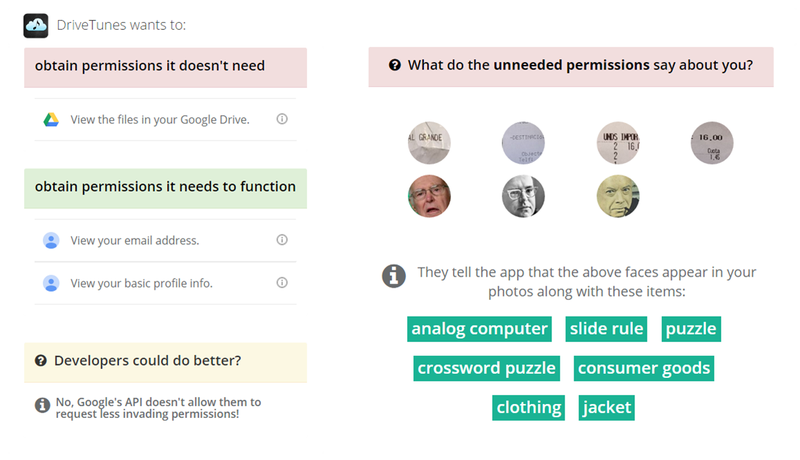Choose the 'crossword puzzle' tag
800x460 pixels.
[487, 368]
